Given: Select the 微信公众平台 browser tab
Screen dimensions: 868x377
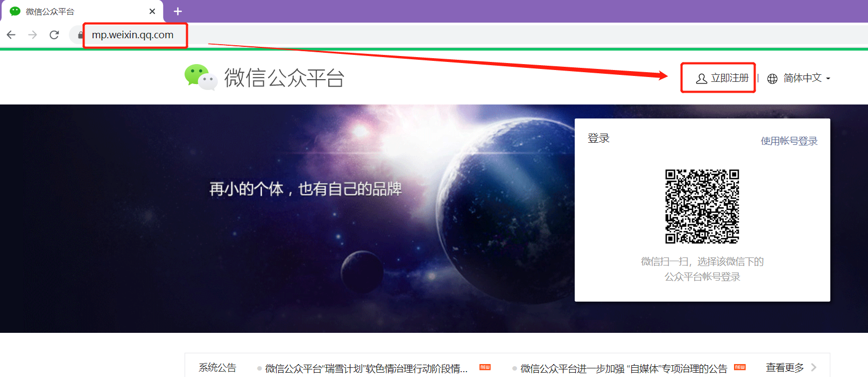Looking at the screenshot, I should pos(83,11).
